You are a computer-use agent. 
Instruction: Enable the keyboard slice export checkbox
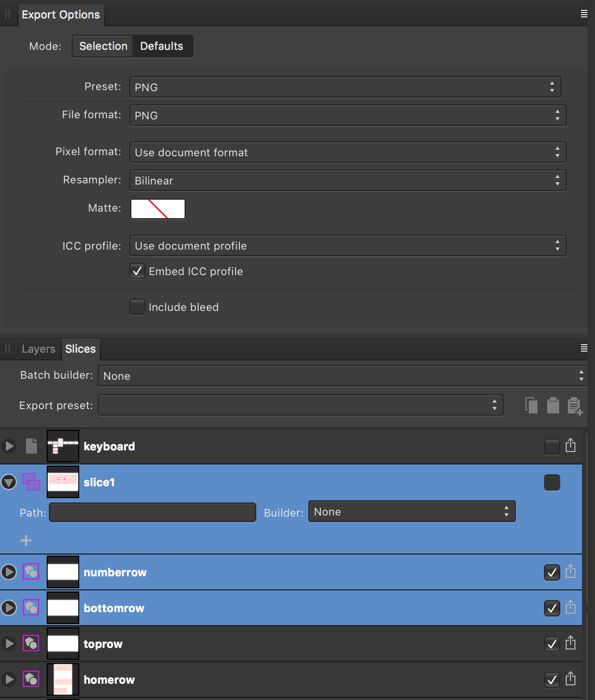tap(552, 446)
